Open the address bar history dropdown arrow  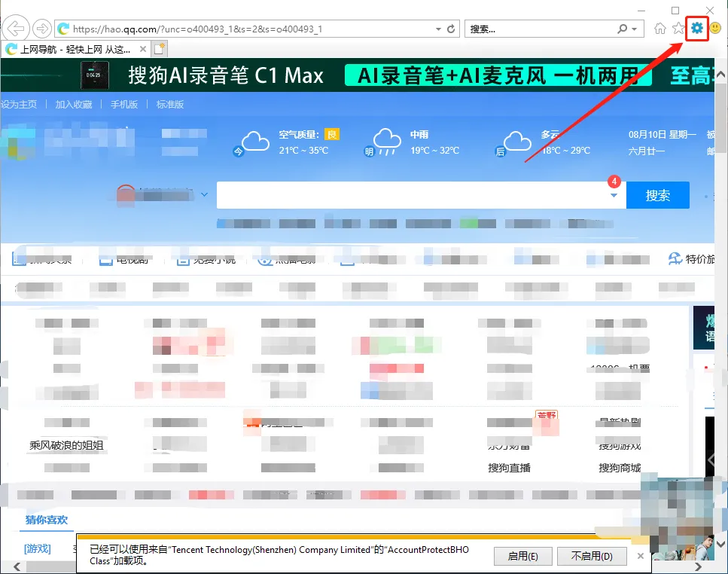click(x=438, y=29)
